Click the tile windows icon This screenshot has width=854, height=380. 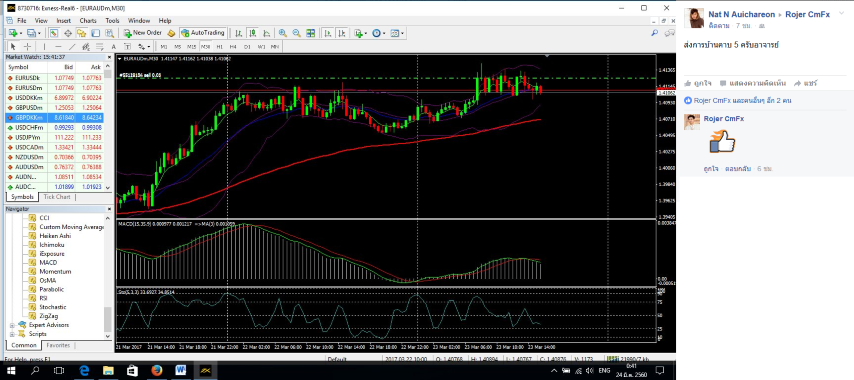tap(310, 33)
